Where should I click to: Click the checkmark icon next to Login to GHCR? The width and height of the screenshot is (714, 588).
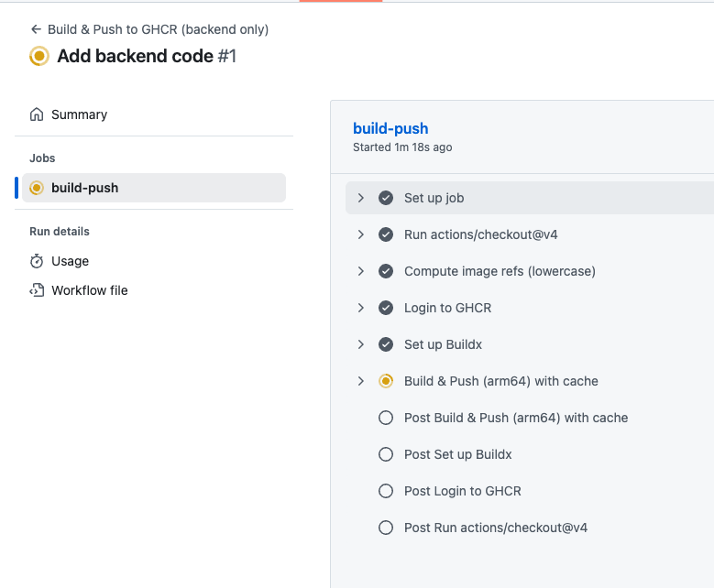(x=386, y=308)
